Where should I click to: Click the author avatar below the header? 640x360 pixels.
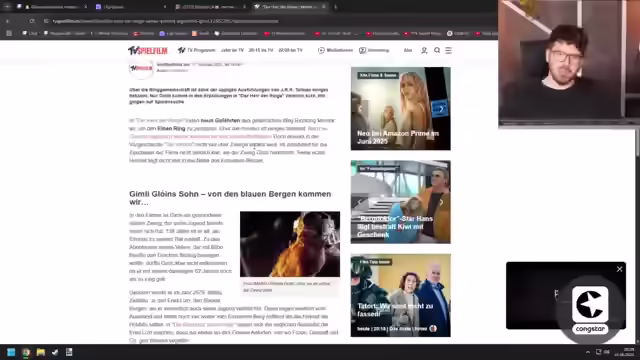[x=141, y=69]
